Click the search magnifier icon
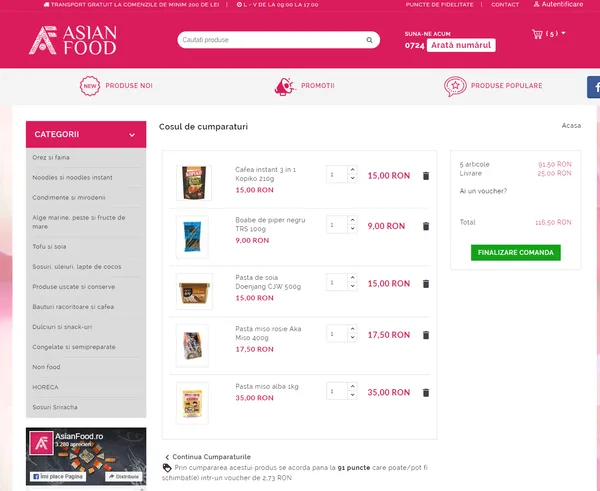The image size is (600, 491). click(369, 40)
